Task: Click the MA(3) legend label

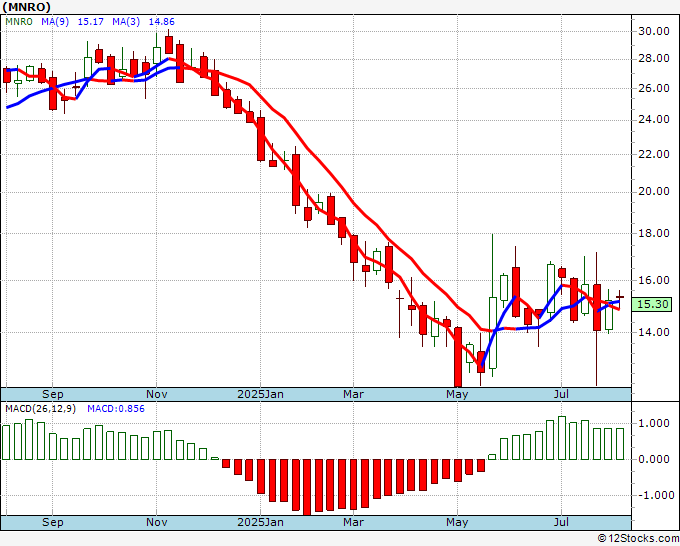Action: 126,22
